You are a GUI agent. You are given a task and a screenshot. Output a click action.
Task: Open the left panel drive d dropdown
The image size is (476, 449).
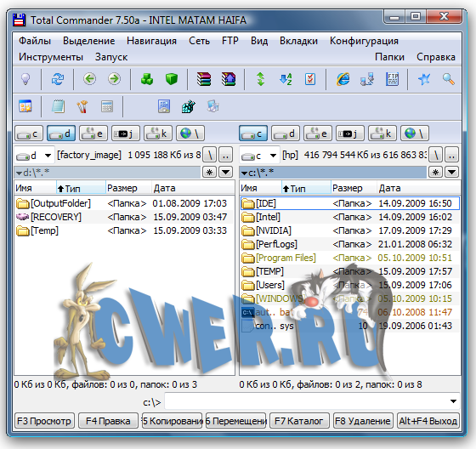pyautogui.click(x=34, y=156)
